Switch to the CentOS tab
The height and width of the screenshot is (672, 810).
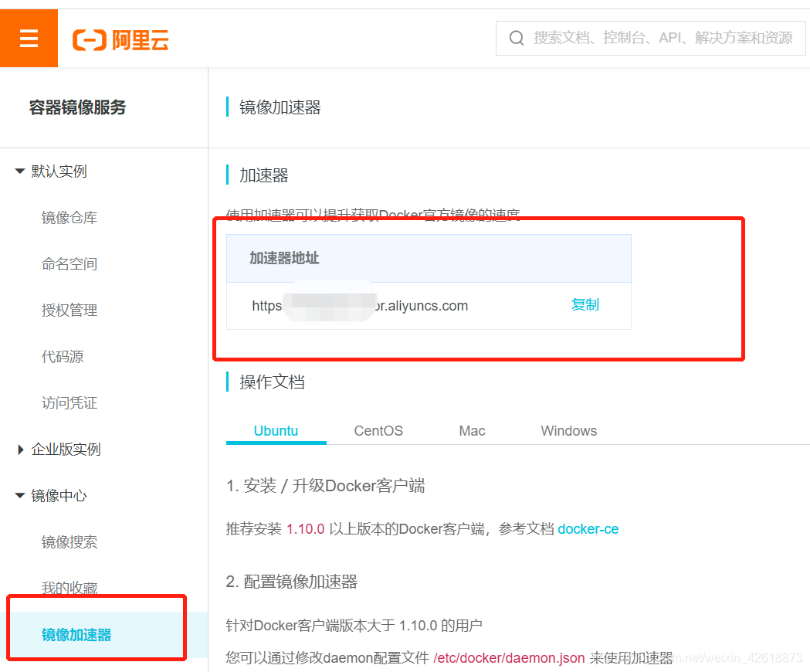click(378, 430)
